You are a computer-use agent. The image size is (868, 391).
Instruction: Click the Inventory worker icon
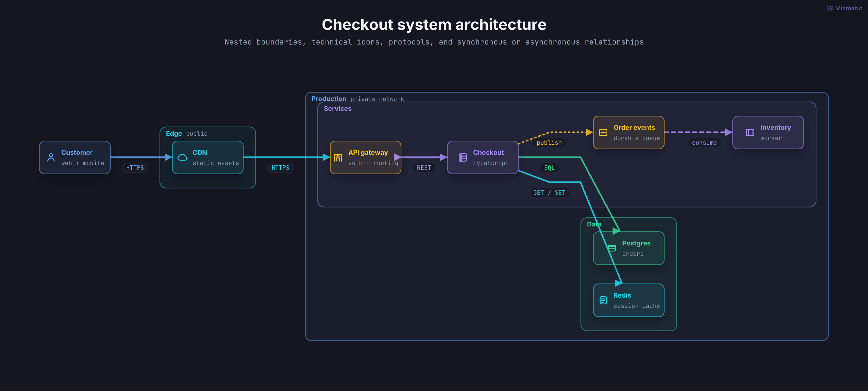[x=750, y=132]
